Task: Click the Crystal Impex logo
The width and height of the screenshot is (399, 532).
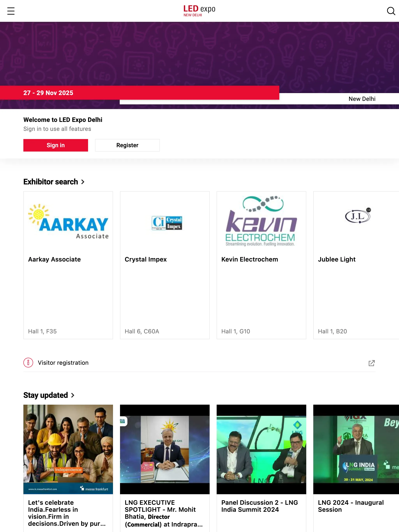Action: tap(167, 223)
